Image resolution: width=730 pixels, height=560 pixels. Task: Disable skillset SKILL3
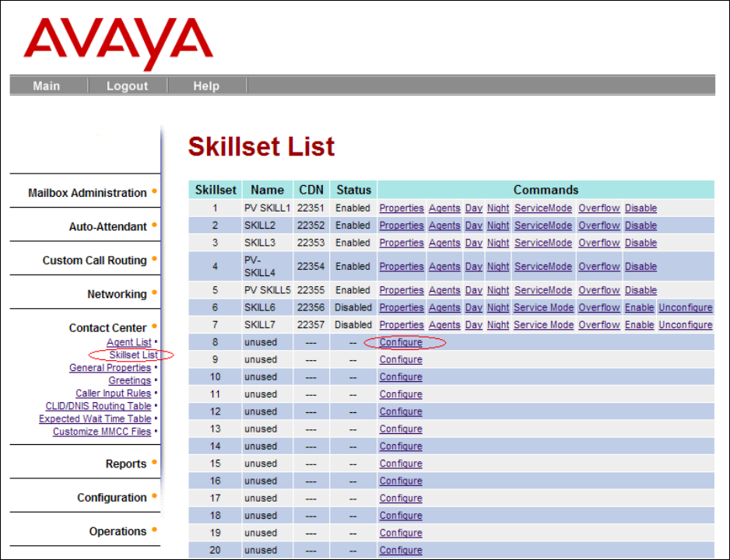pos(641,243)
